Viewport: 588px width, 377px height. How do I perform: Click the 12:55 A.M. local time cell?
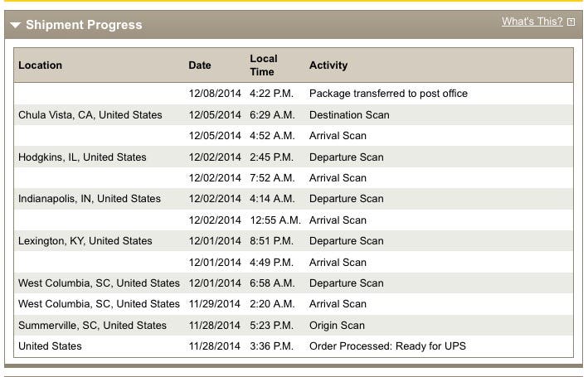[x=276, y=220]
